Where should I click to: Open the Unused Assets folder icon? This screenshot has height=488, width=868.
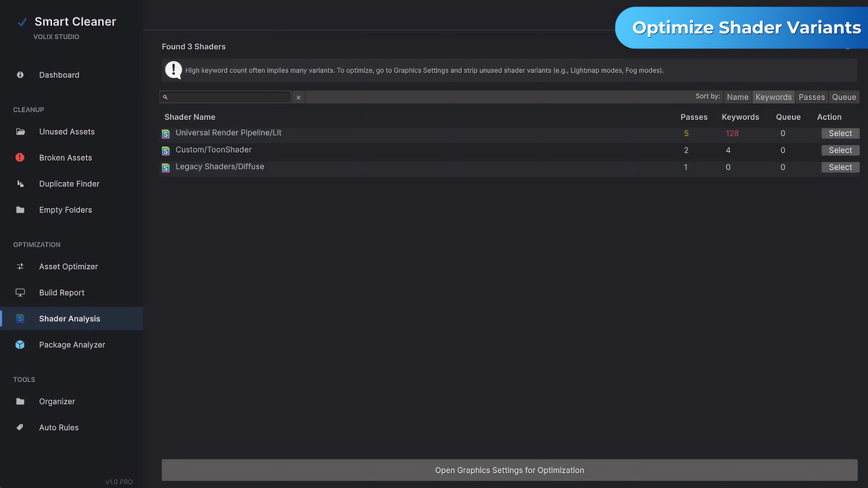coord(21,132)
